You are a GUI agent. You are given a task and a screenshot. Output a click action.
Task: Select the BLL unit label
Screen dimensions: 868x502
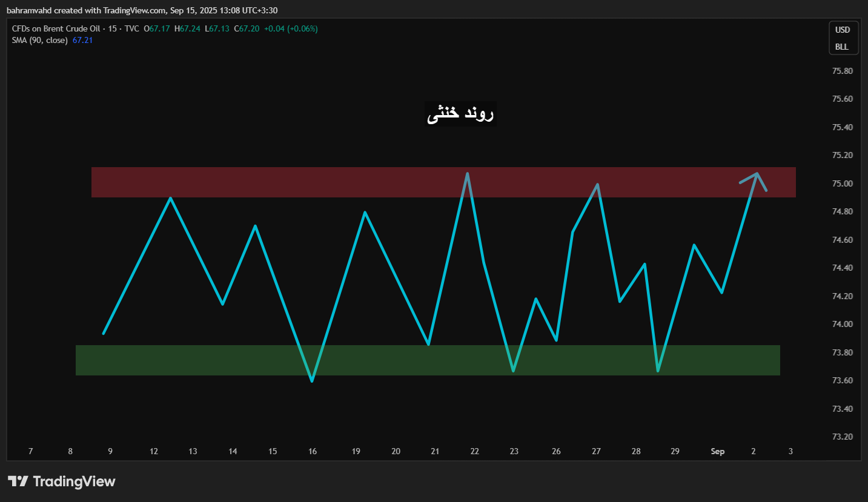click(x=842, y=47)
